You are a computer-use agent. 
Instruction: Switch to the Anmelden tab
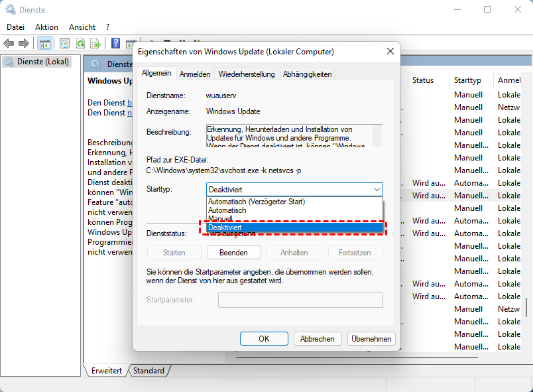[195, 74]
